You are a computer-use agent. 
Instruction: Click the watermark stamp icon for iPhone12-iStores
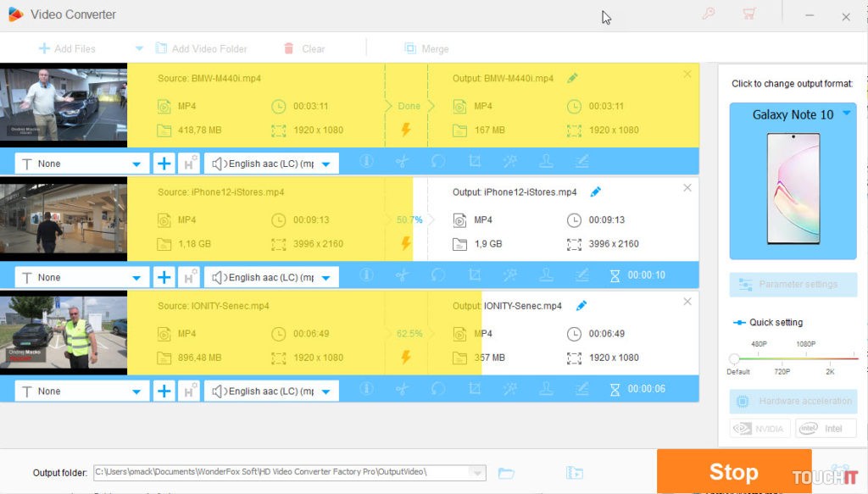[546, 275]
